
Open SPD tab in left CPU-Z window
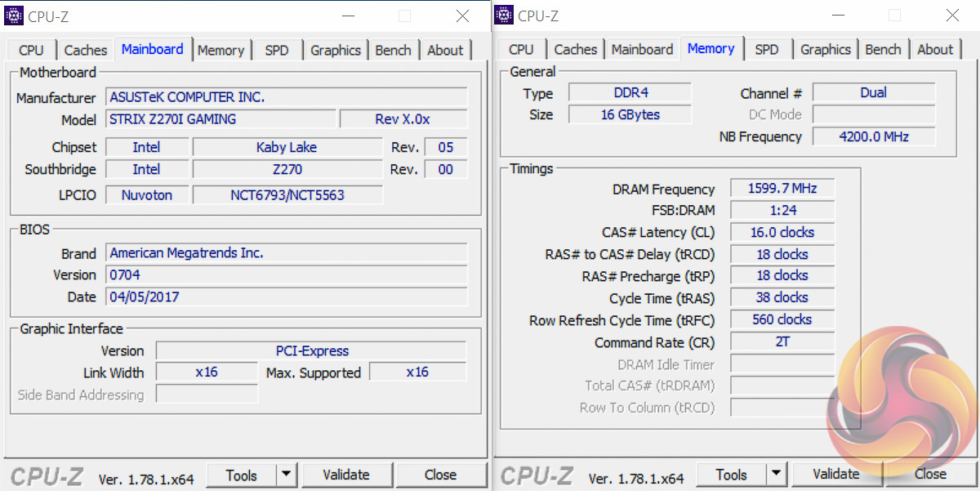click(277, 50)
